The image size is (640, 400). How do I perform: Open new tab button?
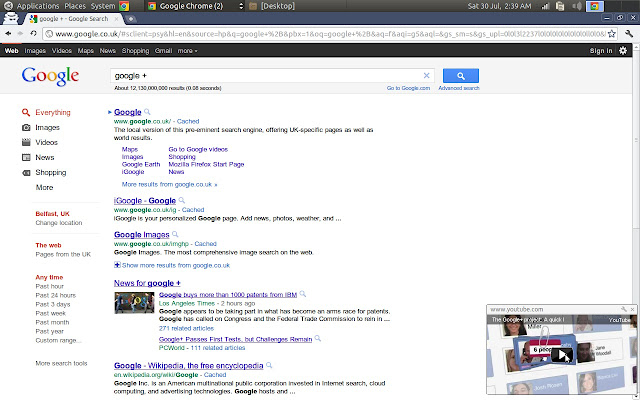(x=131, y=19)
